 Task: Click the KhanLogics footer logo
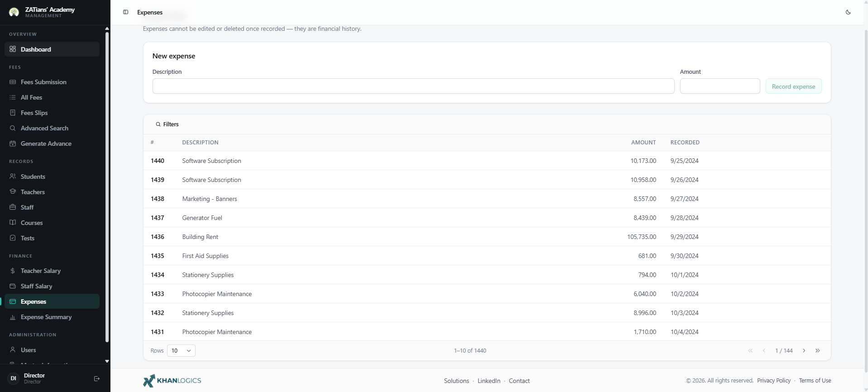[x=172, y=381]
